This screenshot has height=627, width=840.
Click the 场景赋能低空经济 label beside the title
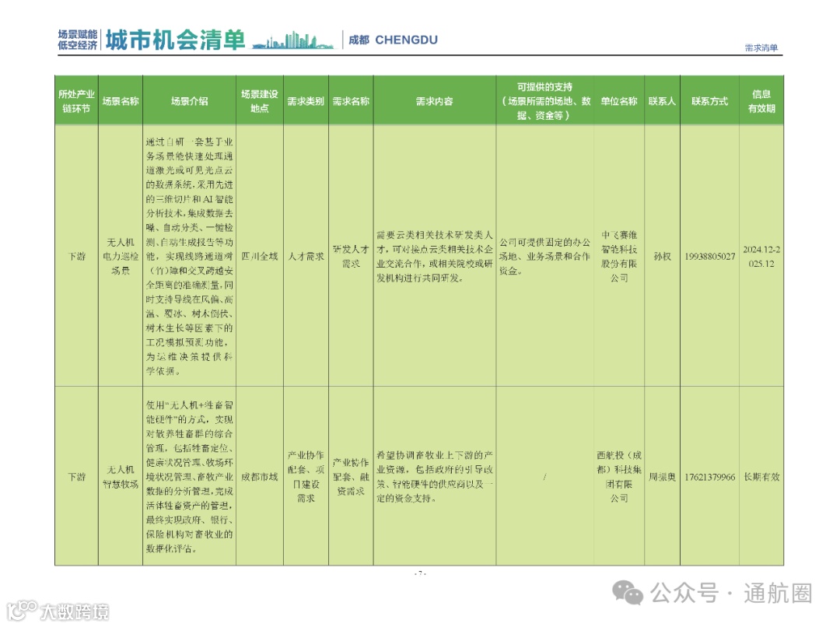coord(78,40)
